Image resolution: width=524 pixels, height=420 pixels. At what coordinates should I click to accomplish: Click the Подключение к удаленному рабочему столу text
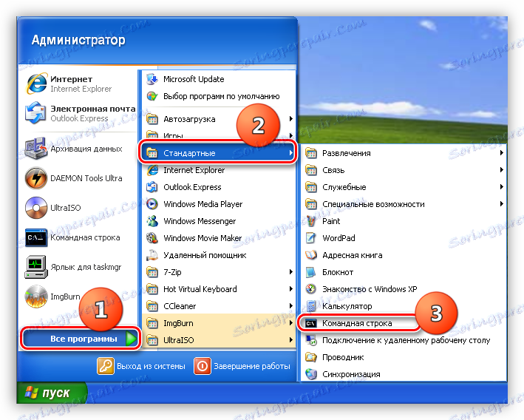coord(406,340)
